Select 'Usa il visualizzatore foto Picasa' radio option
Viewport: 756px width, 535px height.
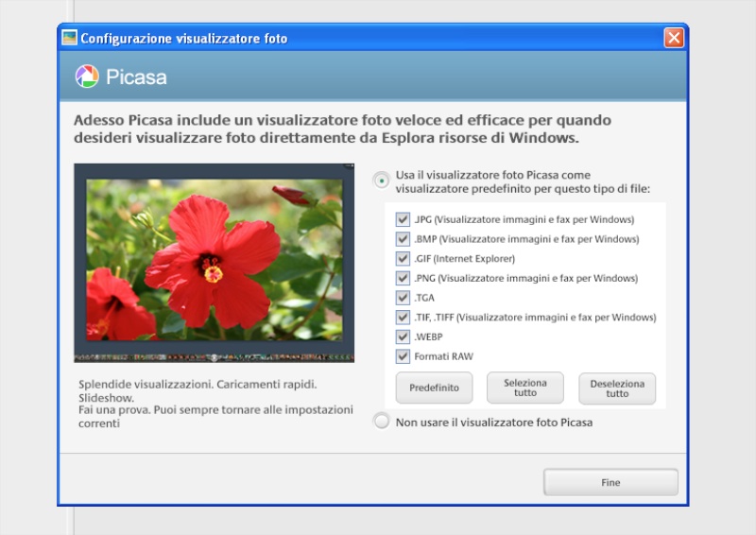[x=381, y=180]
